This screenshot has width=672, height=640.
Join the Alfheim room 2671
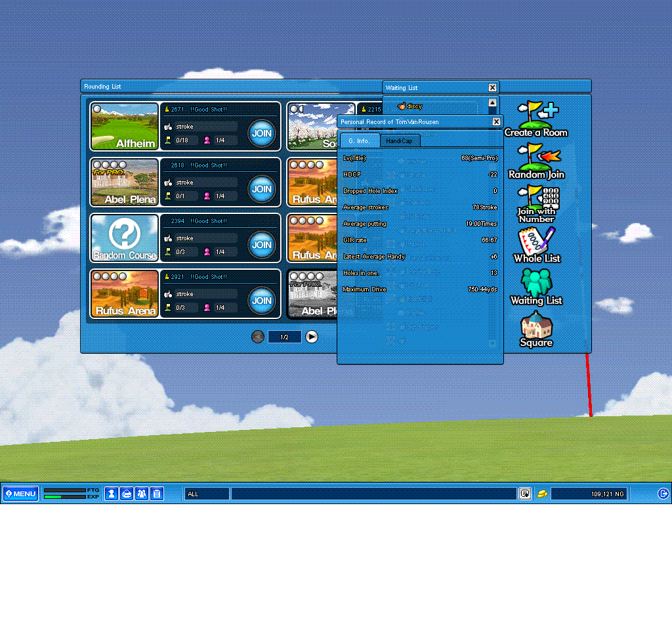tap(261, 133)
